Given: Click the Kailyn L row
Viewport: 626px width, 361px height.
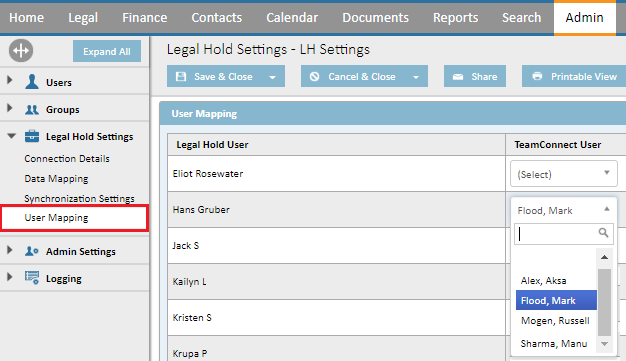Looking at the screenshot, I should coord(336,282).
